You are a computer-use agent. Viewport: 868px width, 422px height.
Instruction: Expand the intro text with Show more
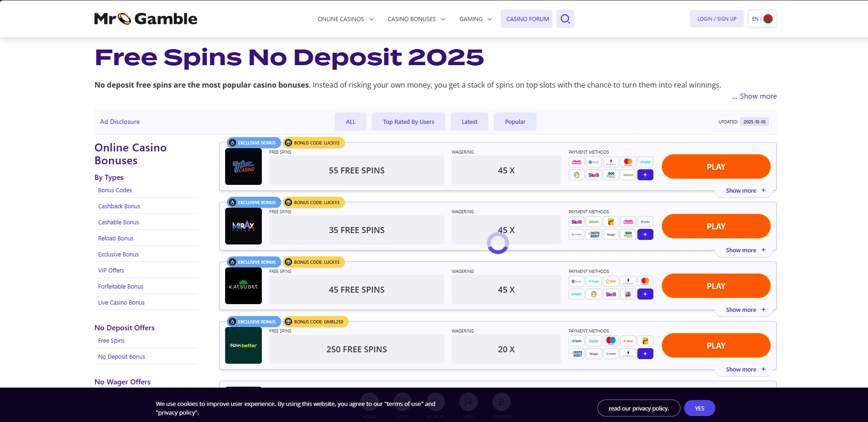tap(758, 96)
